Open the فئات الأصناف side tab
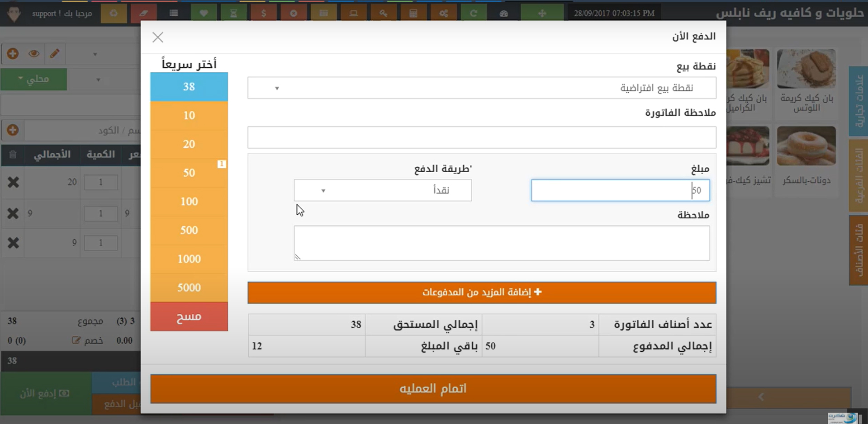The height and width of the screenshot is (424, 868). click(x=858, y=250)
